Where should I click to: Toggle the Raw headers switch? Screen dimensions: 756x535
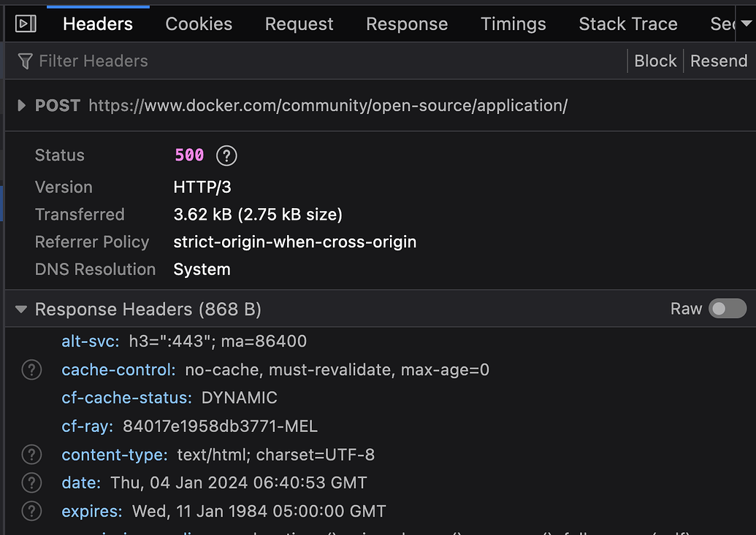pyautogui.click(x=728, y=309)
